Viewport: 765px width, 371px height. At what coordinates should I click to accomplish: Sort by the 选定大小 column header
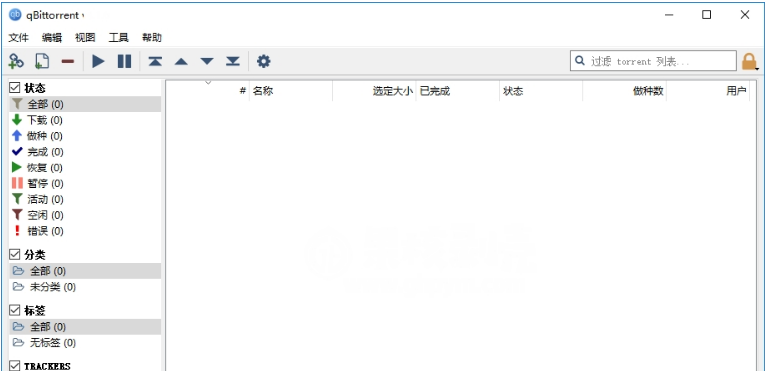(x=374, y=91)
